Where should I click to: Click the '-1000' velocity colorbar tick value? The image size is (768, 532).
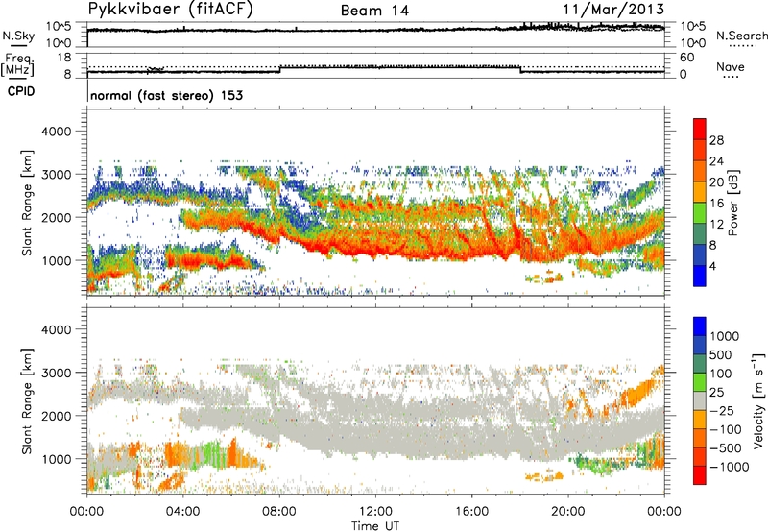pyautogui.click(x=730, y=467)
